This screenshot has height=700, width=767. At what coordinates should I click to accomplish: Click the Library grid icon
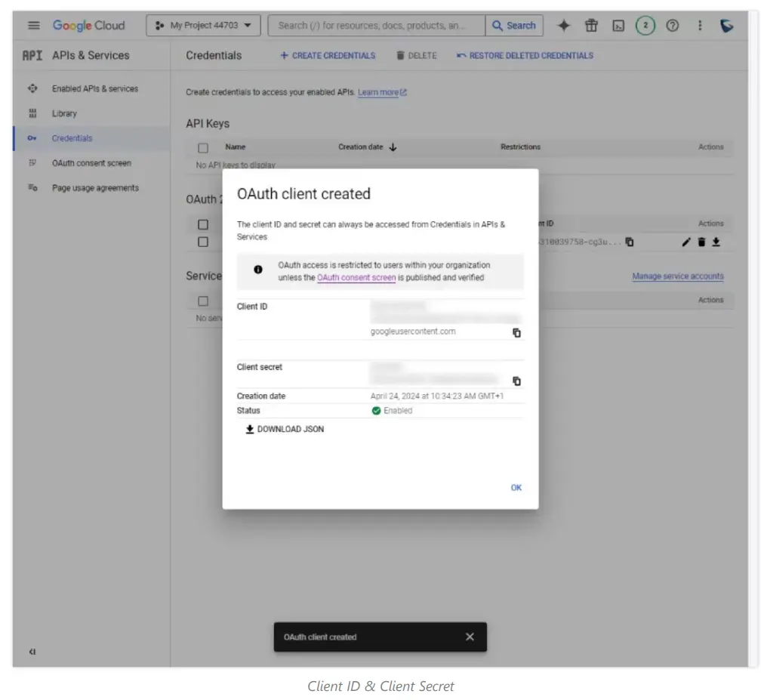click(32, 113)
